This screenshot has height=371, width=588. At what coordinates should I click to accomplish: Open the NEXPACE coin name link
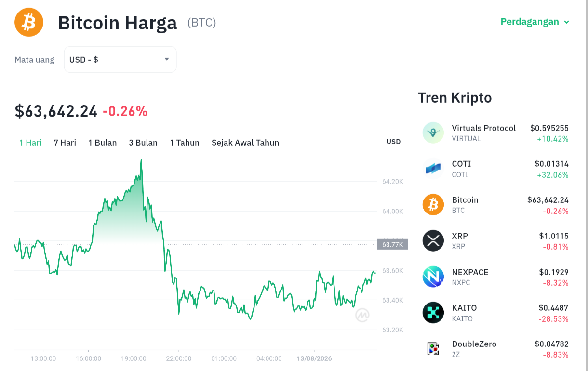[x=470, y=272]
